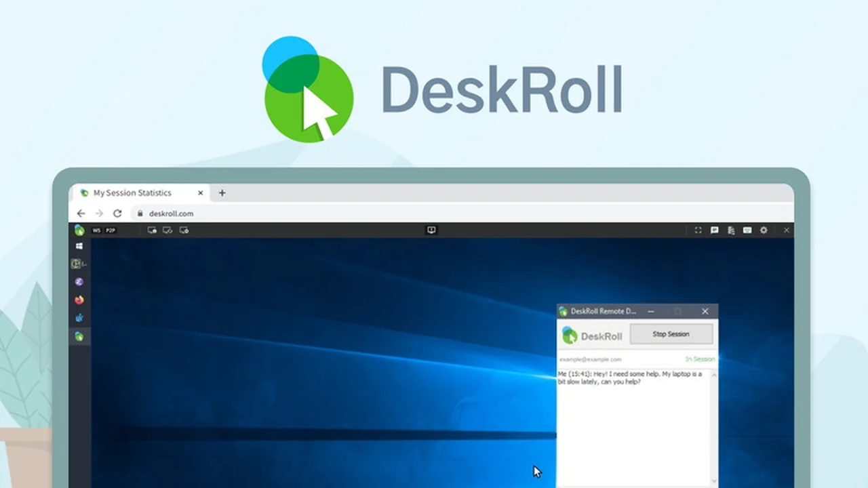Open the blue app icon below Firefox
Image resolution: width=868 pixels, height=488 pixels.
point(79,318)
